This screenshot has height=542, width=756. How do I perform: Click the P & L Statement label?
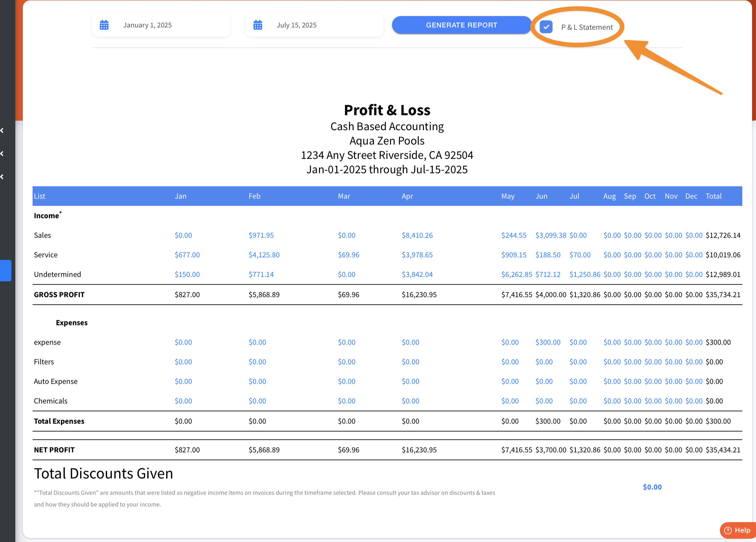pos(587,27)
